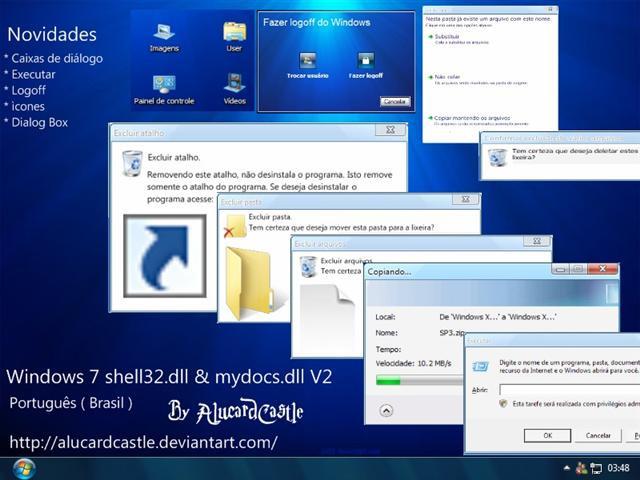Click the 'Excluir atalho.' message heading
Viewport: 640px width, 480px height.
click(173, 157)
